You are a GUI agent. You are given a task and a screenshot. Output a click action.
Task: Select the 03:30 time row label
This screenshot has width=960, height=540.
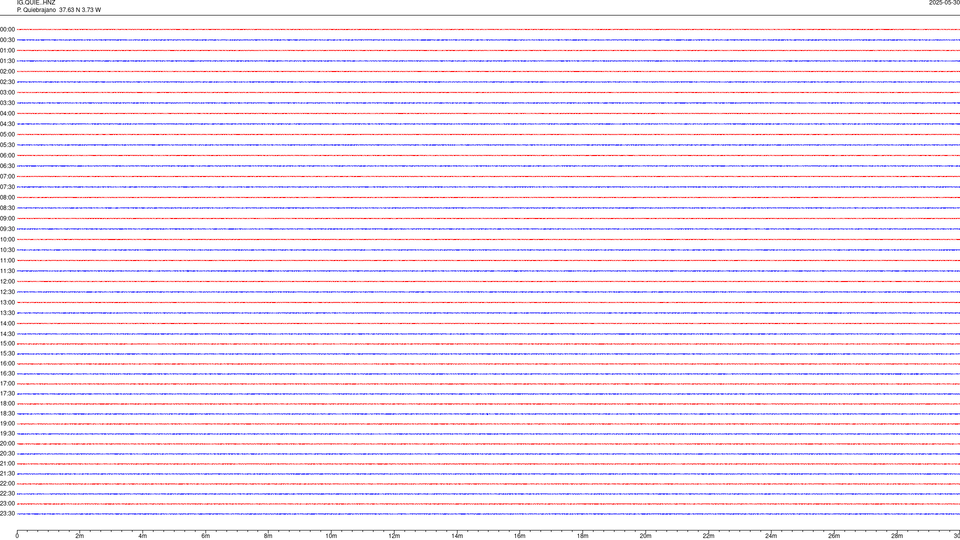(7, 103)
